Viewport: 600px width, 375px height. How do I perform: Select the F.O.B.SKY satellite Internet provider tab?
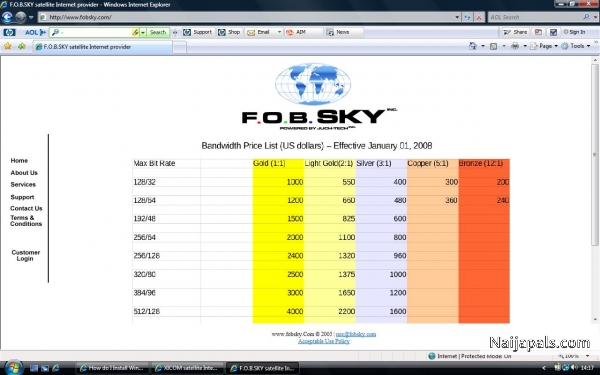pyautogui.click(x=102, y=47)
